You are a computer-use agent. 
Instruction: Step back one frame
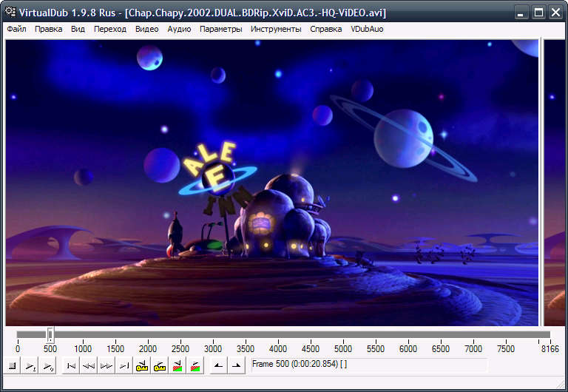(89, 365)
